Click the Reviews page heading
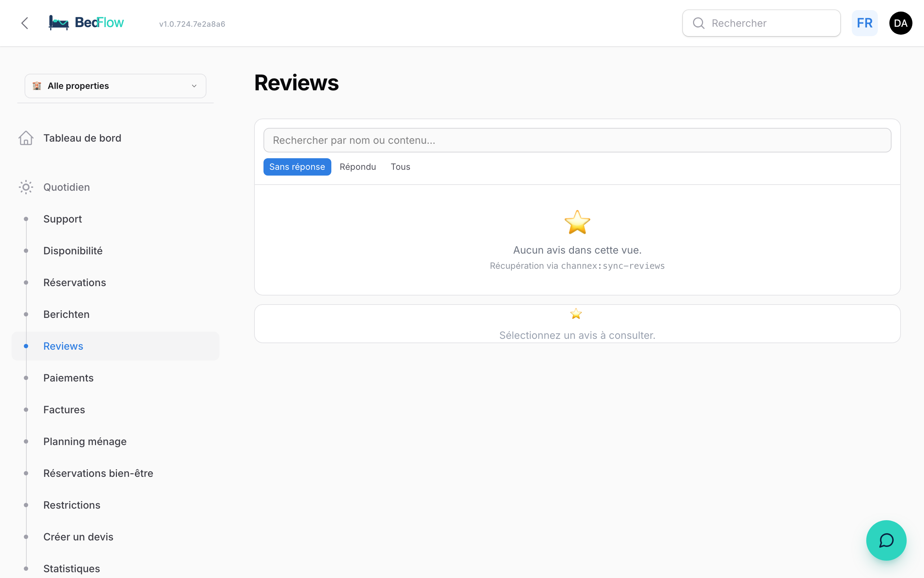The image size is (924, 578). point(296,83)
